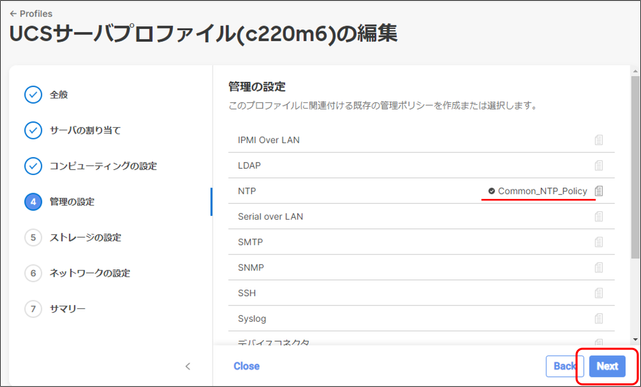Viewport: 641px width, 387px height.
Task: Click the number 6 step circle
Action: (x=33, y=273)
